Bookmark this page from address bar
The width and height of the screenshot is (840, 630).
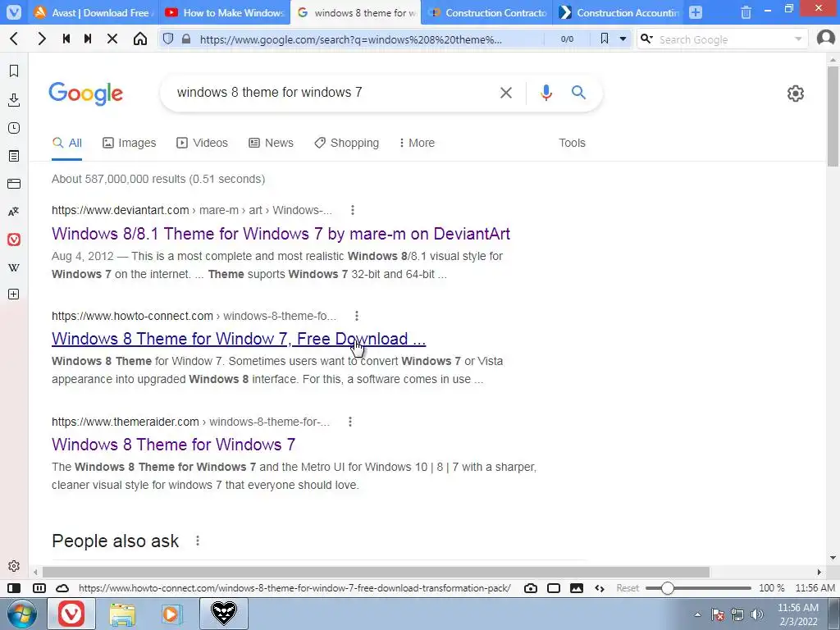[605, 39]
